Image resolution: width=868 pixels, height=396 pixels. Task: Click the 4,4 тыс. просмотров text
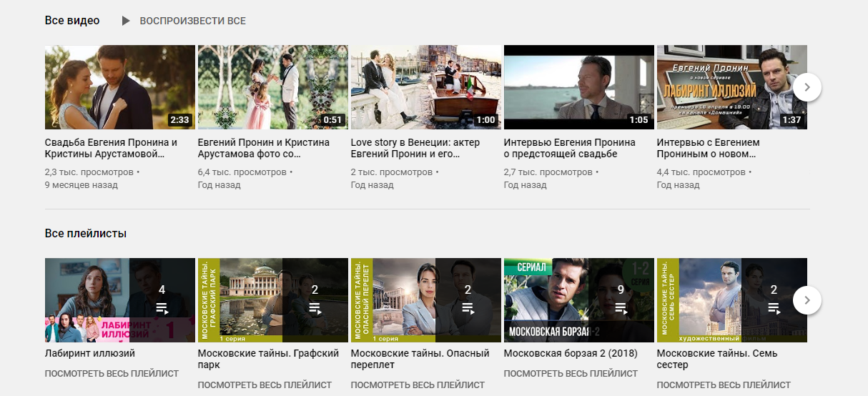point(701,172)
